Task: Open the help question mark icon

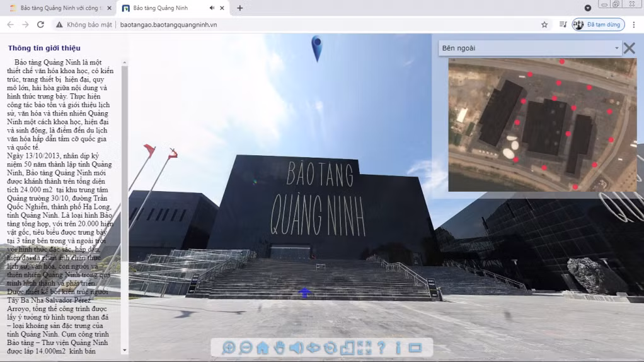Action: click(x=381, y=348)
